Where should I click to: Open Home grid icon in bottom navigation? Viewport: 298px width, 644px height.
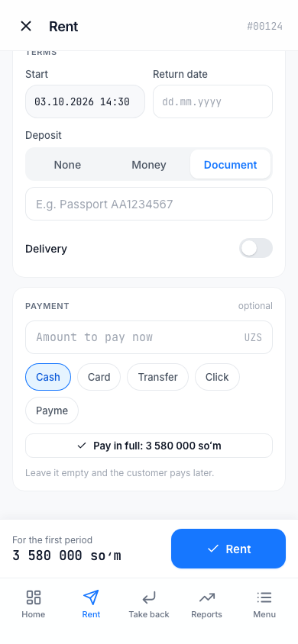(x=34, y=597)
